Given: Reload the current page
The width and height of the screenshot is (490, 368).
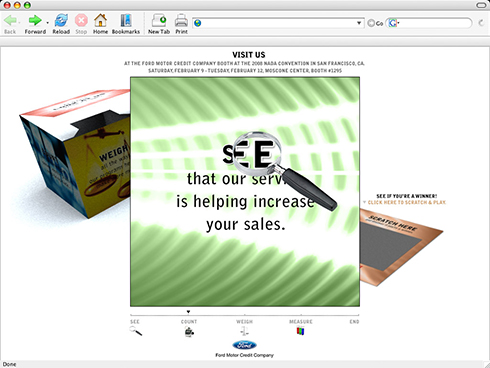Looking at the screenshot, I should click(x=61, y=20).
